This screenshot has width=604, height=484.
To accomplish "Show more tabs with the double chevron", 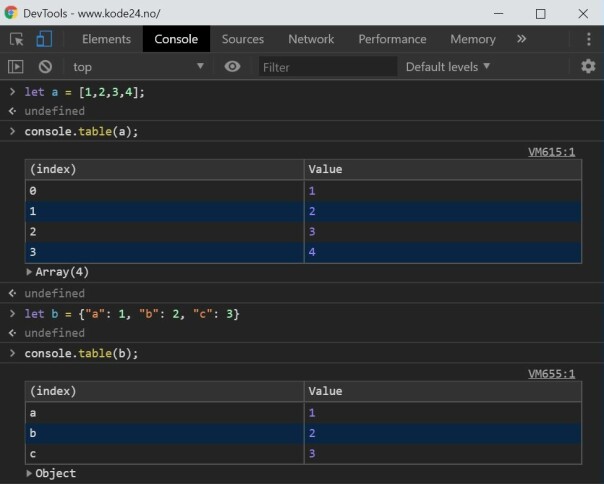I will [522, 39].
